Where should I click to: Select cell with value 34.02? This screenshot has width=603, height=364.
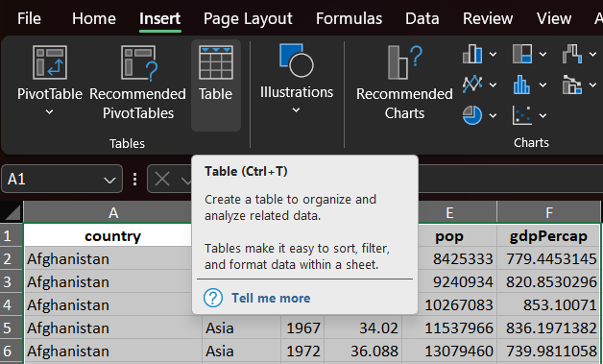[363, 328]
